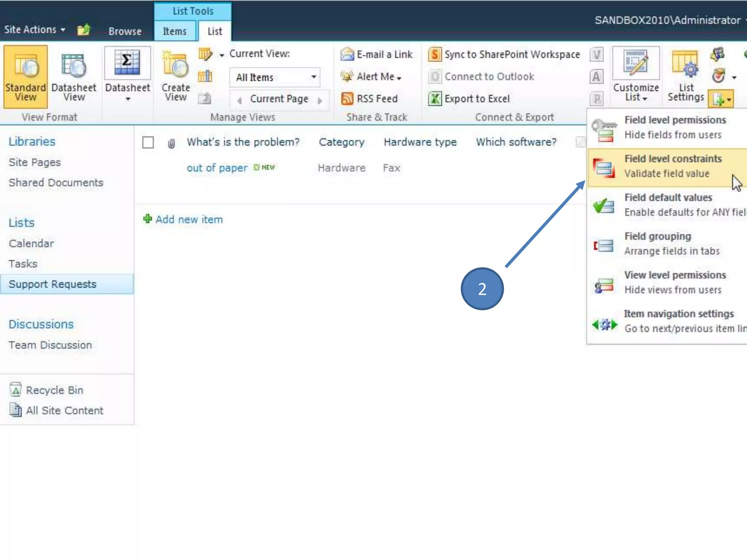Click the attachment paperclip column icon

[x=171, y=144]
